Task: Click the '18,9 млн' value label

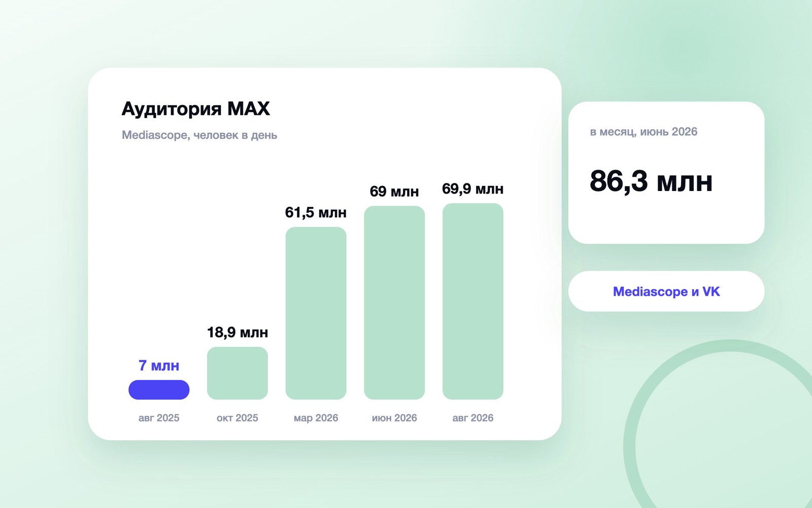Action: coord(238,332)
